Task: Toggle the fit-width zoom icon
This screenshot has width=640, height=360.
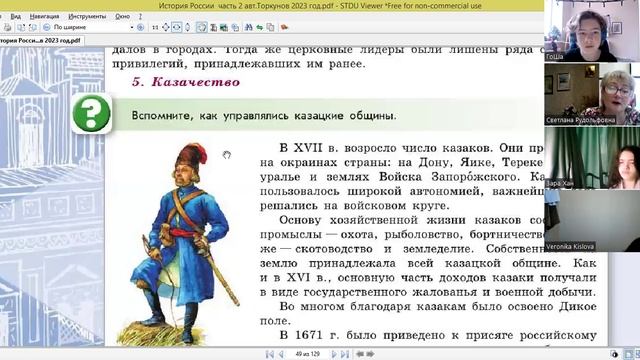Action: (x=176, y=27)
